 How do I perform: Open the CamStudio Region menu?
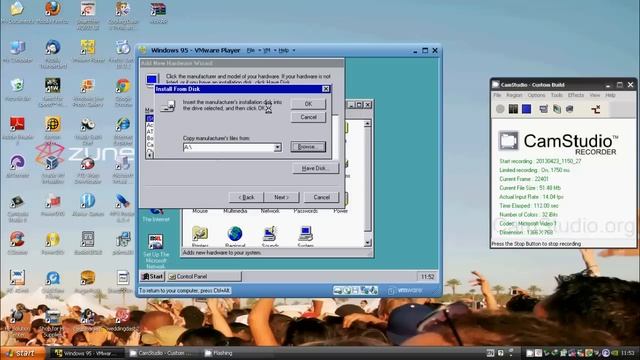click(x=514, y=95)
